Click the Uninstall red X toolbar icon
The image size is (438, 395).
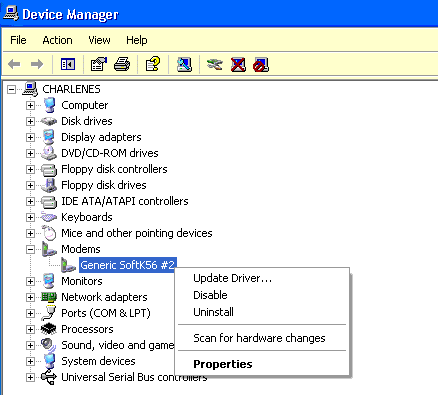(238, 64)
